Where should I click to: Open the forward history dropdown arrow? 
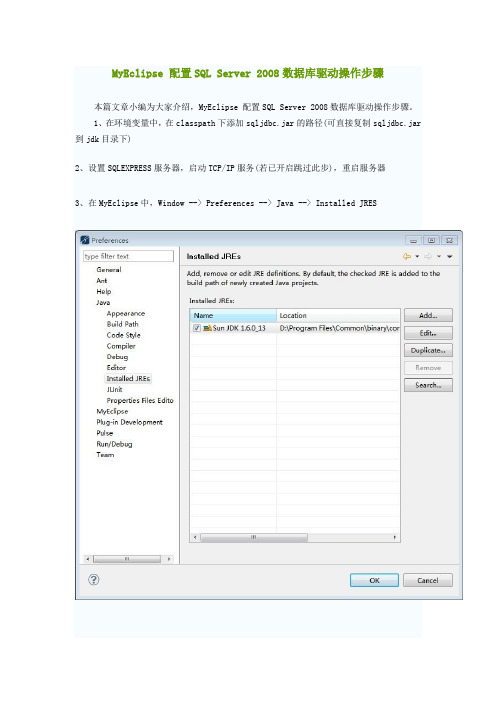click(x=439, y=257)
